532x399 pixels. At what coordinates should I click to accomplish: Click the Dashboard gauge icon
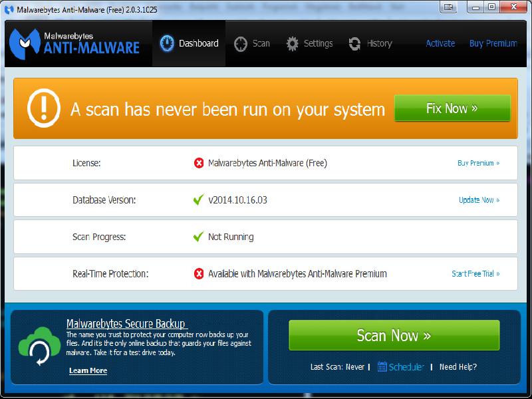(167, 43)
